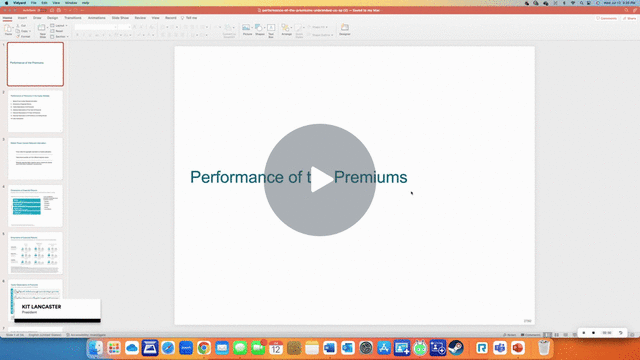640x360 pixels.
Task: Launch the Designer pane icon
Action: (345, 30)
